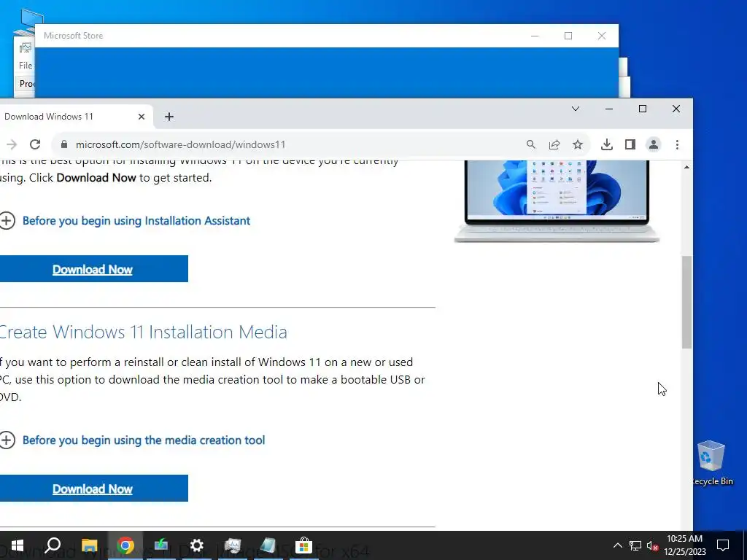Click the Microsoft Store title bar text

(x=74, y=36)
